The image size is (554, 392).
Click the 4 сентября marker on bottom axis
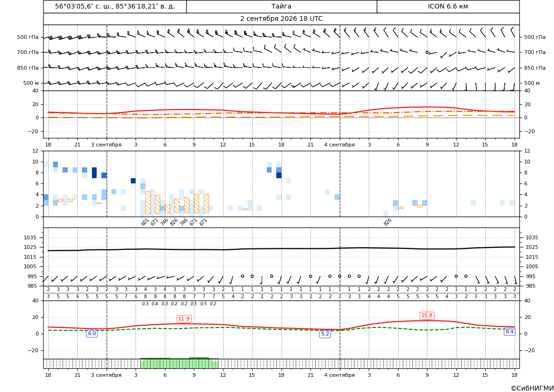339,375
